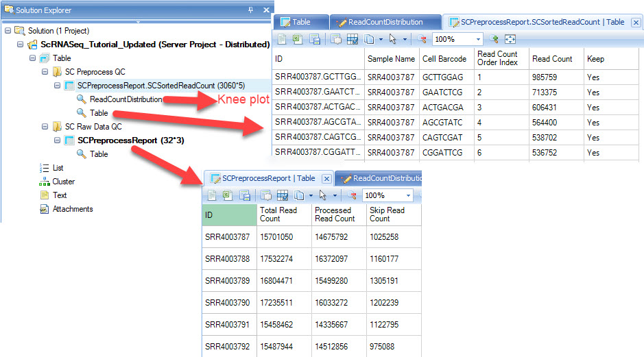The image size is (644, 357).
Task: Click copy pages icon in SCPreprocessReport toolbar
Action: coord(299,195)
